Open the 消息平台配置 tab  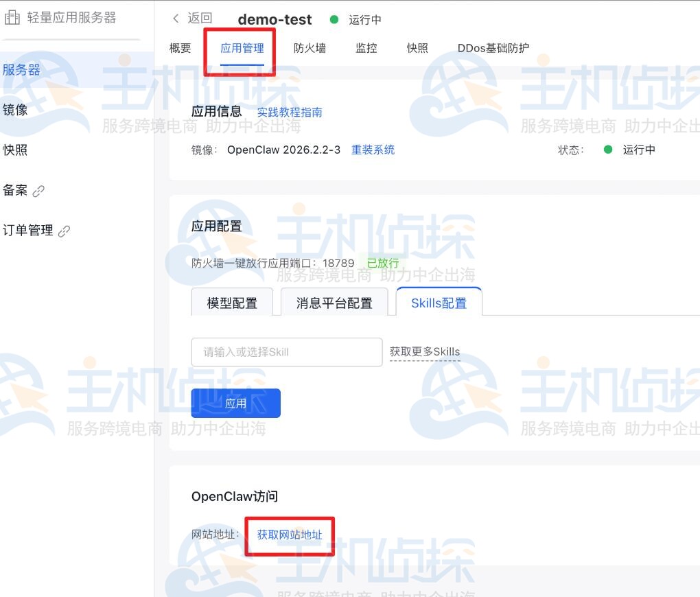pos(335,302)
